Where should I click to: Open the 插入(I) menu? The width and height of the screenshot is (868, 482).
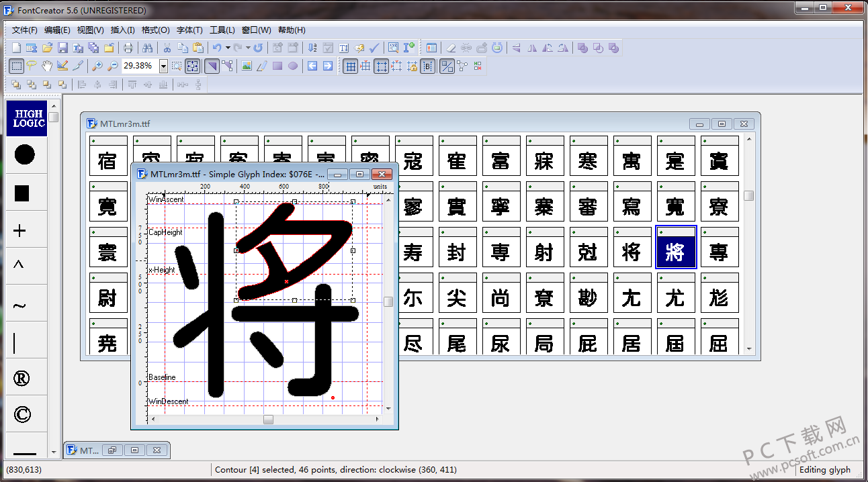(x=122, y=30)
